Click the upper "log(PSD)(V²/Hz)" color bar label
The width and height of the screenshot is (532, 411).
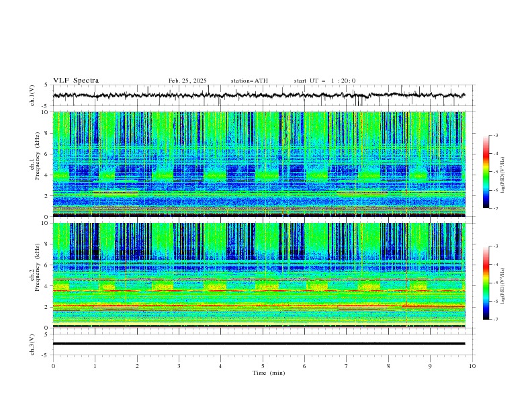click(x=503, y=175)
